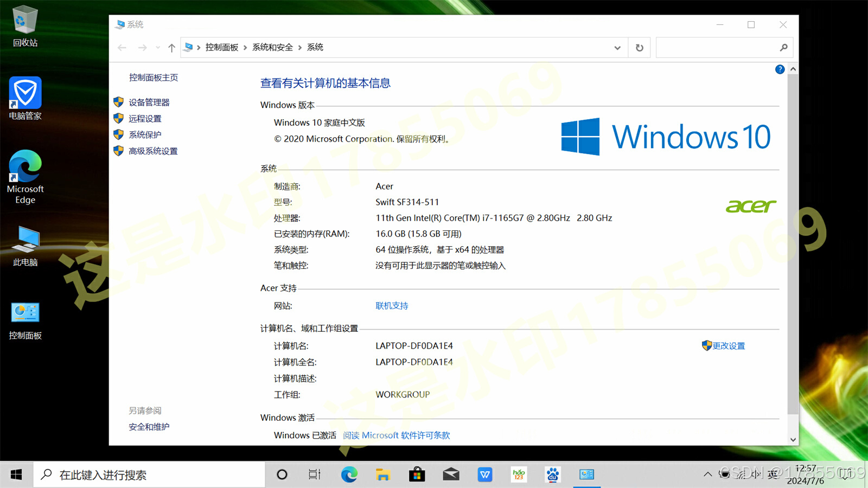Show hidden tray icons chevron
This screenshot has width=868, height=488.
pyautogui.click(x=707, y=475)
